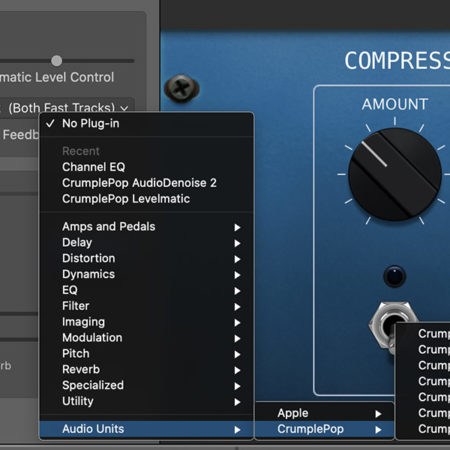The width and height of the screenshot is (450, 450).
Task: Choose Channel EQ from recent plug-ins
Action: coord(146,167)
